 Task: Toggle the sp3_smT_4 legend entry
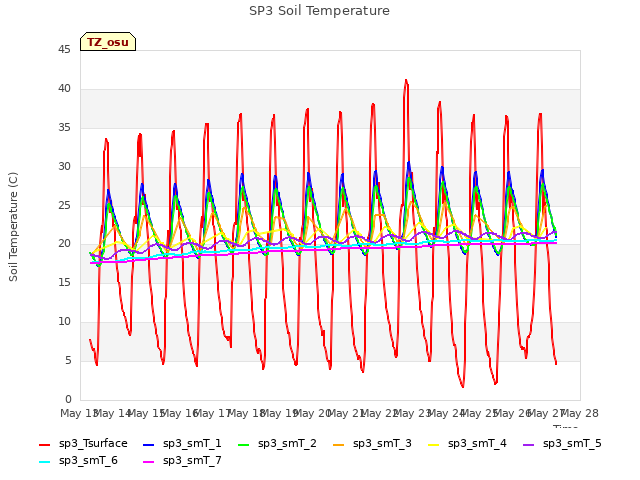pyautogui.click(x=467, y=443)
